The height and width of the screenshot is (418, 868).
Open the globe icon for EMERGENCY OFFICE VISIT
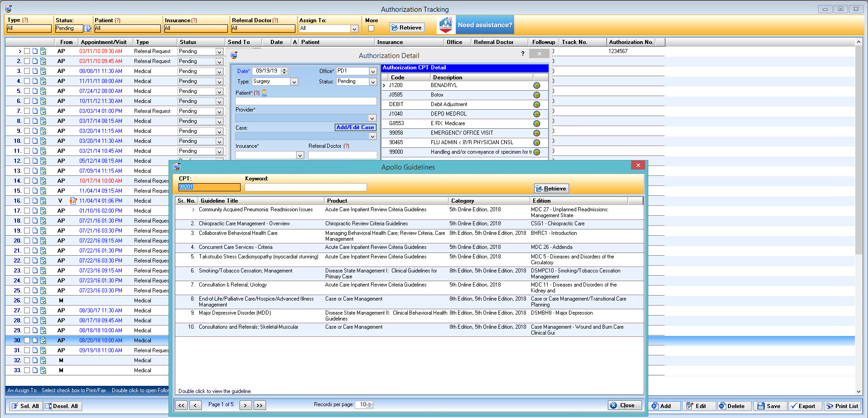pyautogui.click(x=536, y=133)
